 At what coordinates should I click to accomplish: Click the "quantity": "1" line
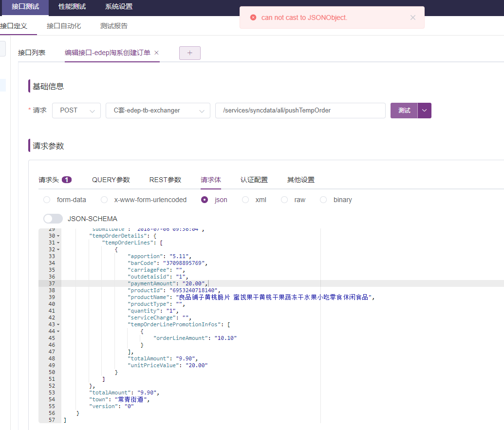(x=153, y=311)
